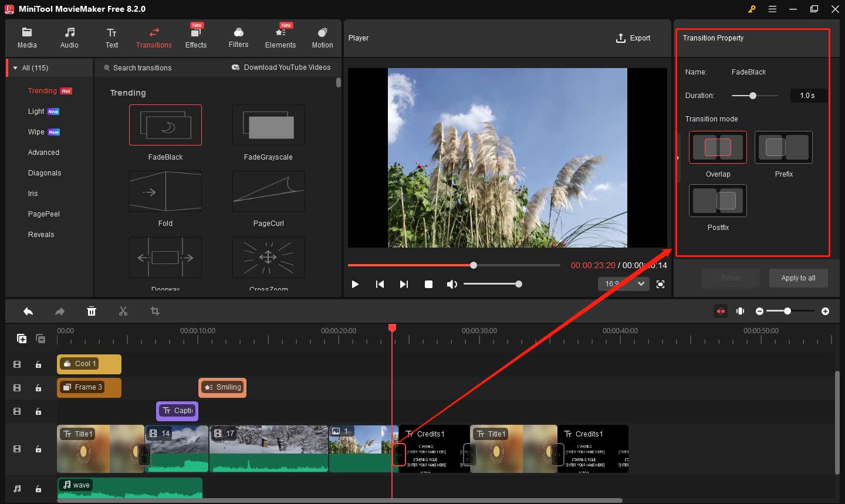This screenshot has height=504, width=845.
Task: Choose Prefix transition mode
Action: (783, 147)
